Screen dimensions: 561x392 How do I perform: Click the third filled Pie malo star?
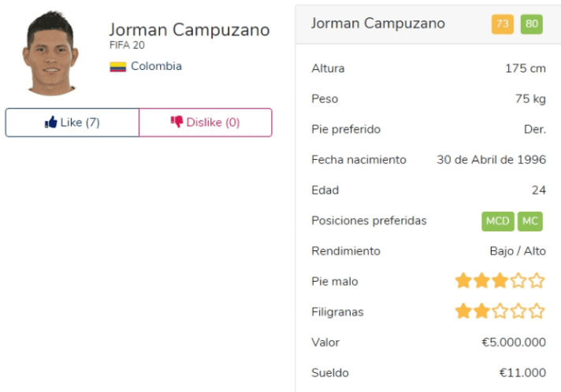pos(500,280)
